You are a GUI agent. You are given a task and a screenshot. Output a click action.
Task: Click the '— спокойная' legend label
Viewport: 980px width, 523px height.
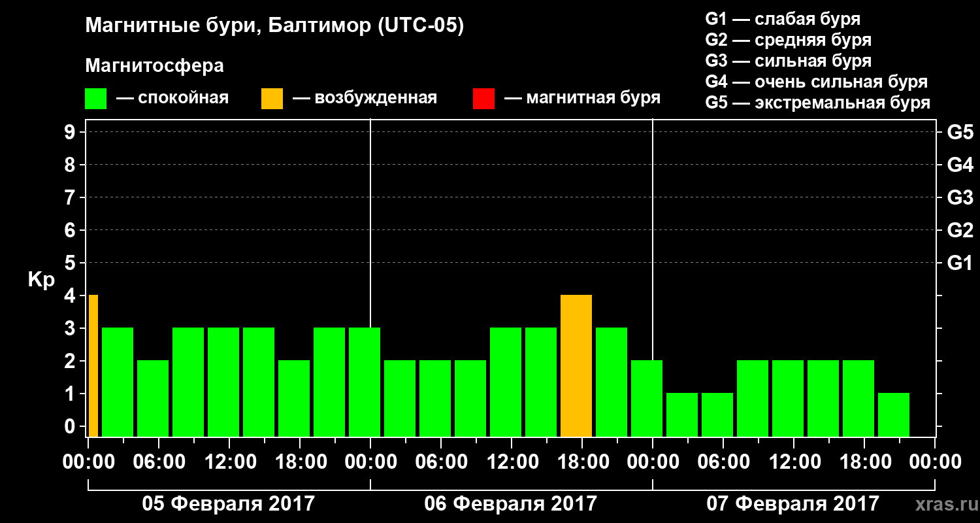pyautogui.click(x=172, y=98)
